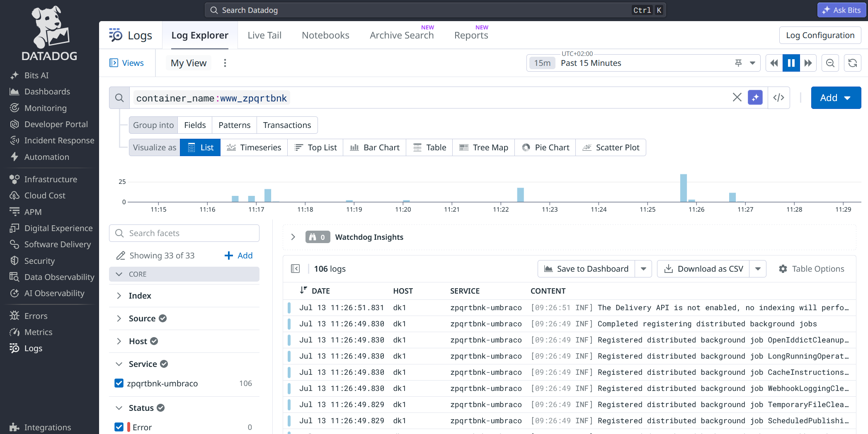Click the Log Configuration button
Image resolution: width=868 pixels, height=434 pixels.
click(x=820, y=35)
